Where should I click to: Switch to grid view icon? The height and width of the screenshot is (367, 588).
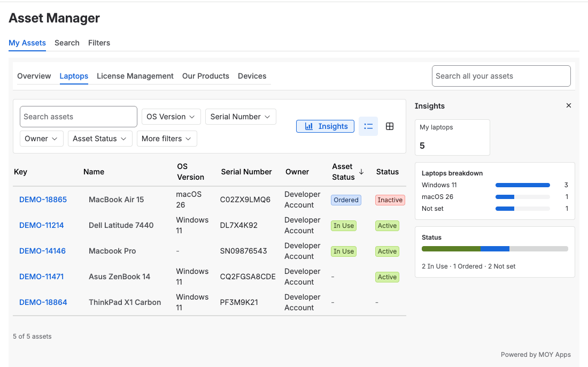click(x=390, y=126)
